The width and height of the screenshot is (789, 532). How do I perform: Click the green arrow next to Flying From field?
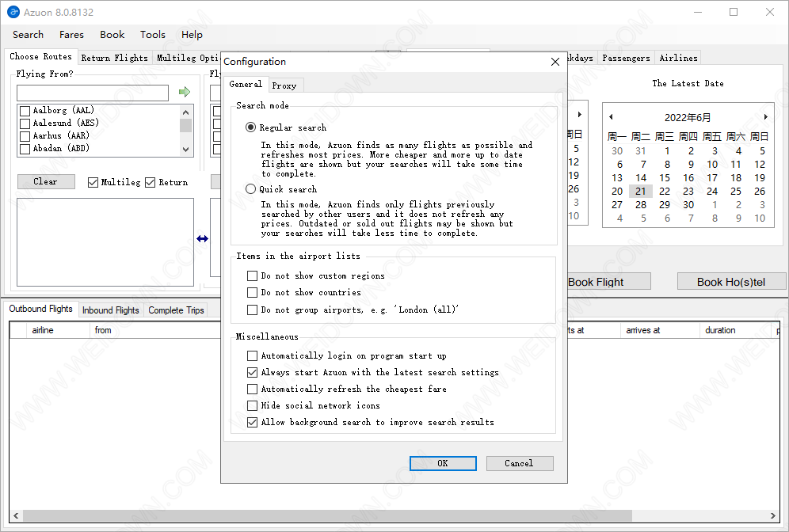[185, 92]
